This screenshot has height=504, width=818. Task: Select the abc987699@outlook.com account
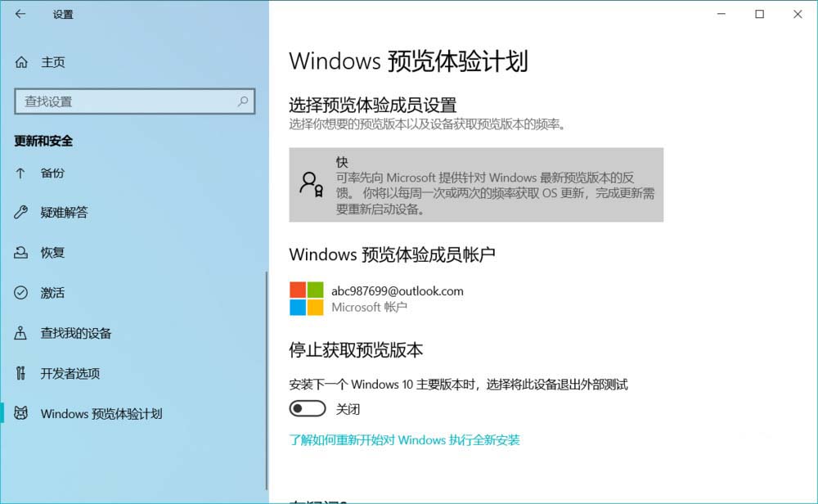(397, 291)
